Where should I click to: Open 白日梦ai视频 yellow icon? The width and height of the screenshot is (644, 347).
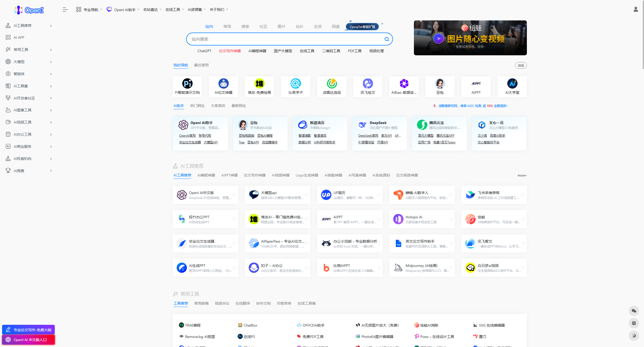click(x=470, y=268)
